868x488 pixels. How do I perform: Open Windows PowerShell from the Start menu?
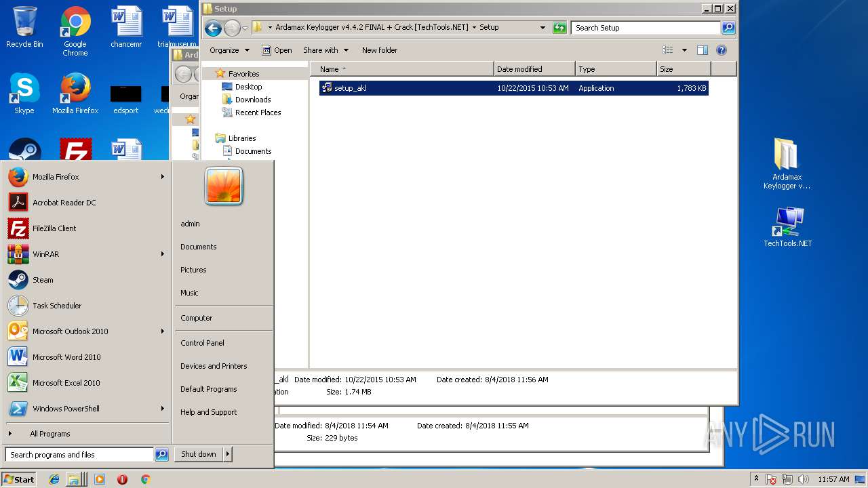tap(87, 409)
